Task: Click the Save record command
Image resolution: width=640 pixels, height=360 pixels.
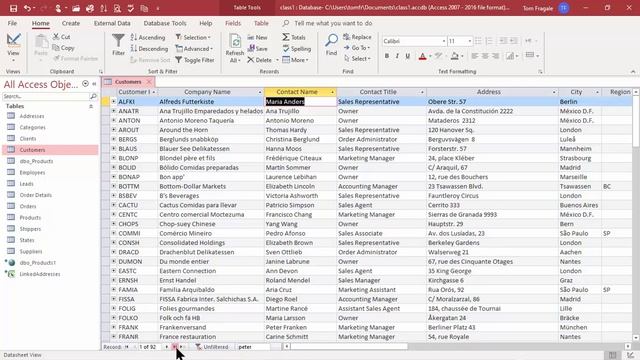Action: 258,49
